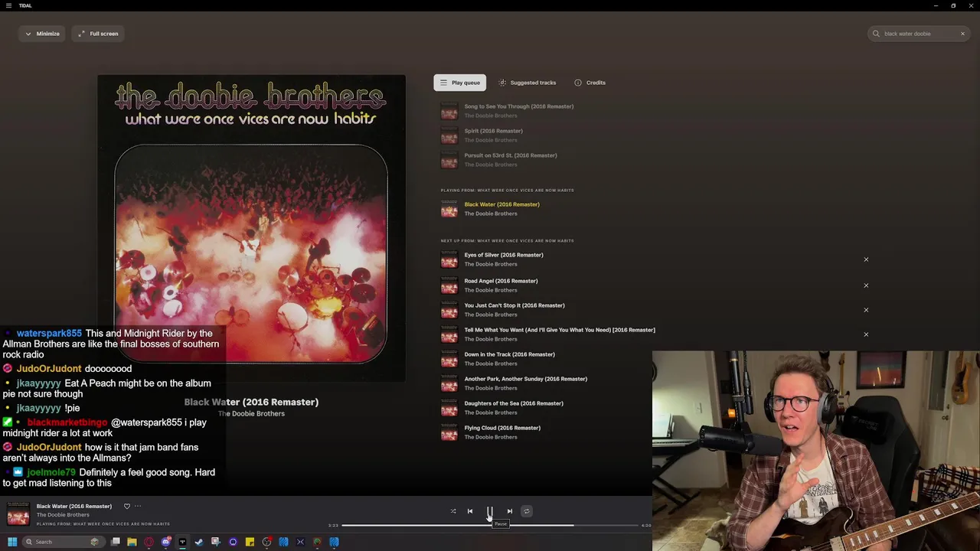Viewport: 980px width, 551px height.
Task: Open Opera GX browser from taskbar
Action: [x=149, y=542]
